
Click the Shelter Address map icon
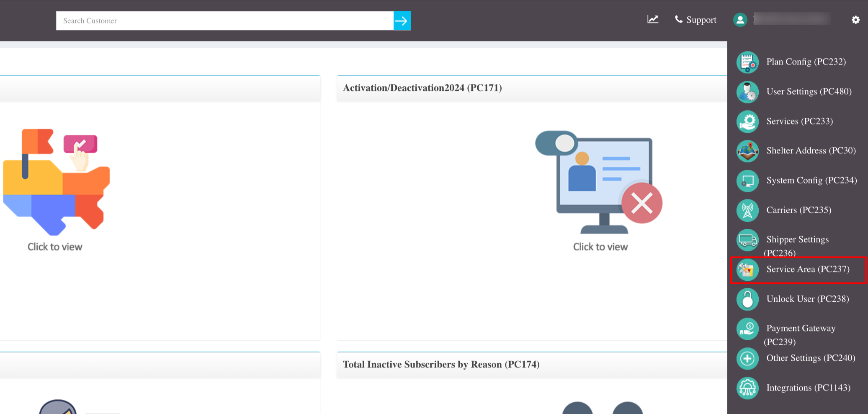pyautogui.click(x=747, y=151)
